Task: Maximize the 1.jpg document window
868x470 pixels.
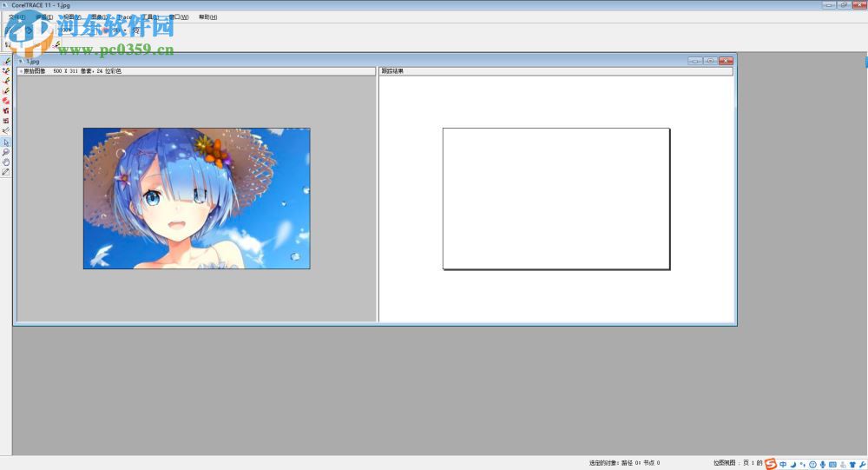Action: tap(710, 61)
